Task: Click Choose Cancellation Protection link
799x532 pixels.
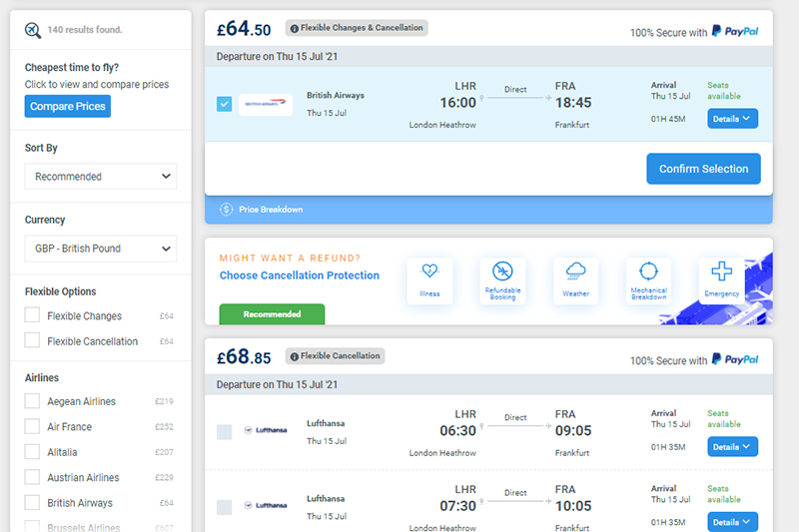Action: [x=300, y=275]
